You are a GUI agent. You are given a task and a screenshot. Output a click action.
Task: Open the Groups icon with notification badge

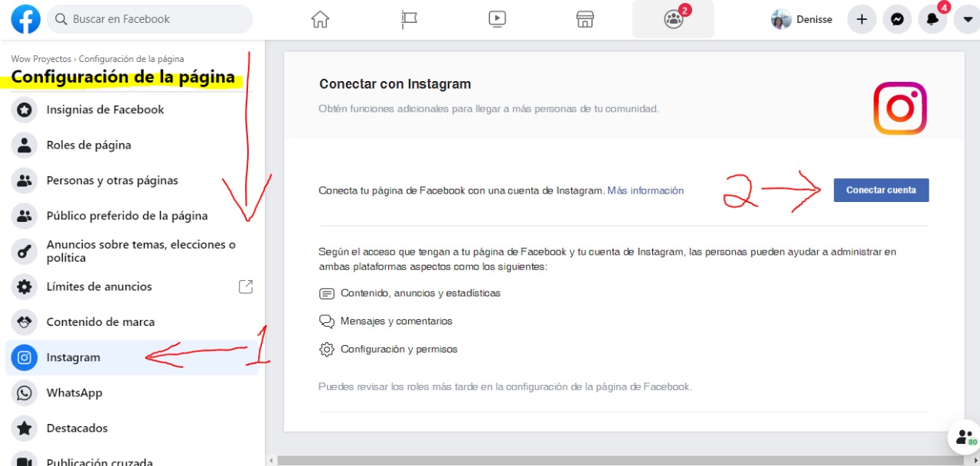point(672,20)
